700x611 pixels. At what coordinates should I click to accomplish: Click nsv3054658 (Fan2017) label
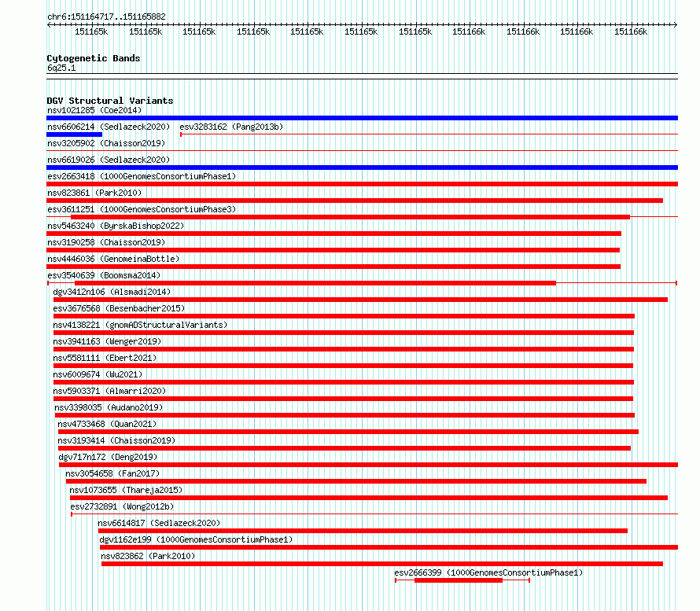[x=112, y=473]
